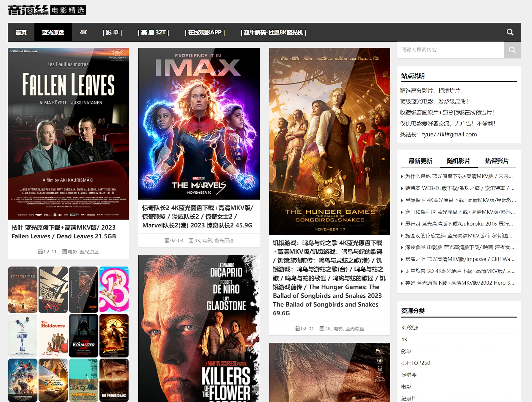Select the 4K navigation menu item
The image size is (532, 402).
click(83, 32)
